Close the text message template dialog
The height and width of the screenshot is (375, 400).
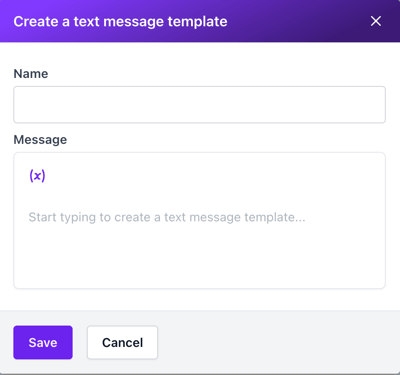(376, 21)
